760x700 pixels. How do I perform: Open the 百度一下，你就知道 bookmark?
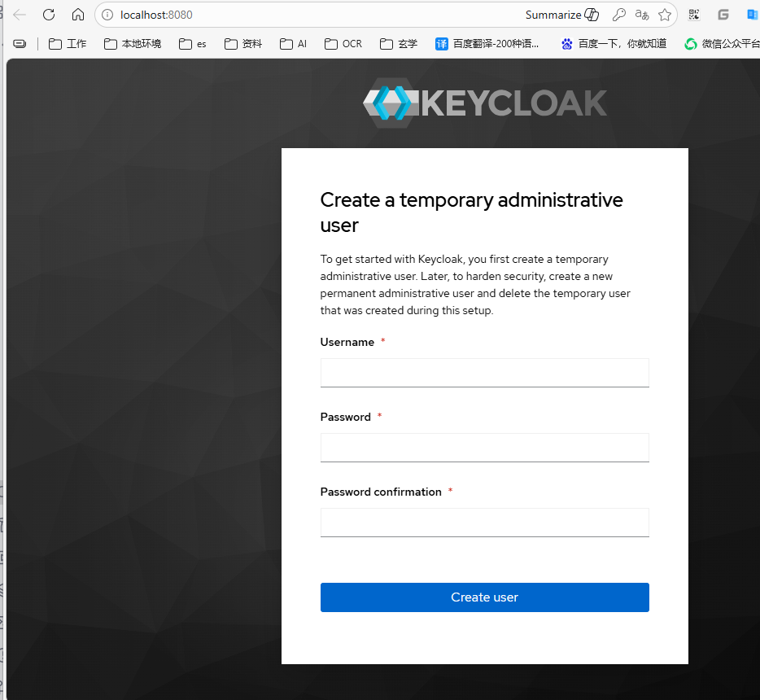(x=614, y=44)
